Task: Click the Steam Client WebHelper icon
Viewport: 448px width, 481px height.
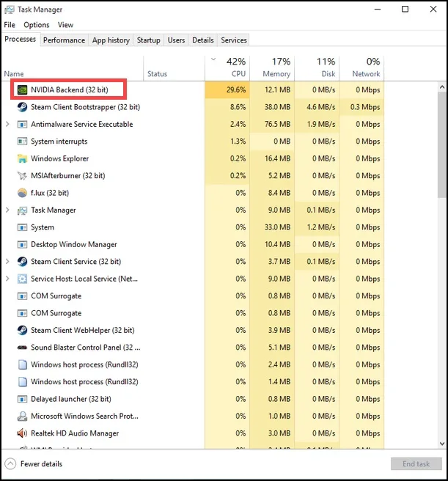Action: coord(22,331)
